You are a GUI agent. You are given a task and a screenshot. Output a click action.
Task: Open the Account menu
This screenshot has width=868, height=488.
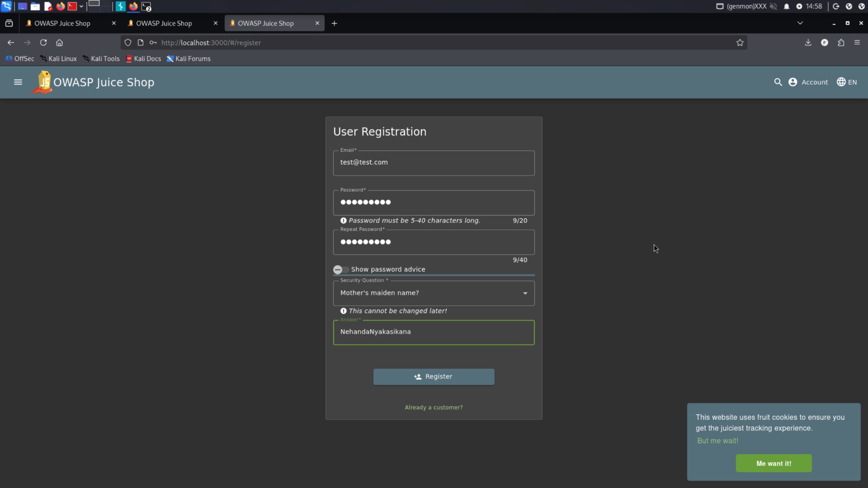coord(808,82)
